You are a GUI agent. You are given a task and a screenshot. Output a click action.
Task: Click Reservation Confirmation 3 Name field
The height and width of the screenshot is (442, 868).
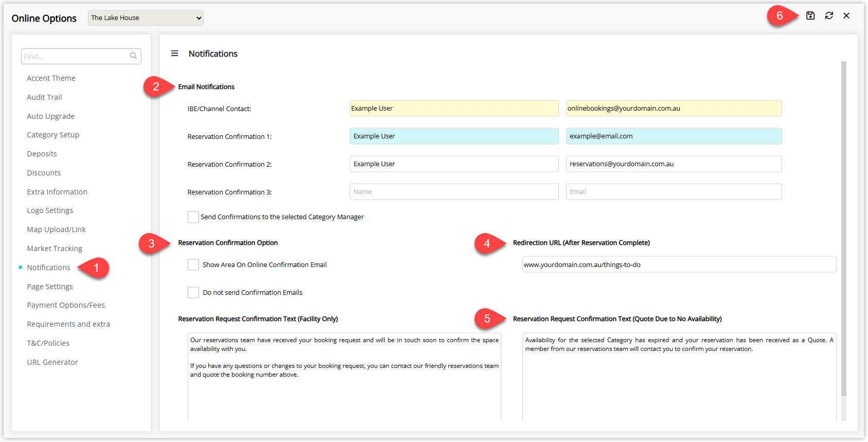click(454, 192)
